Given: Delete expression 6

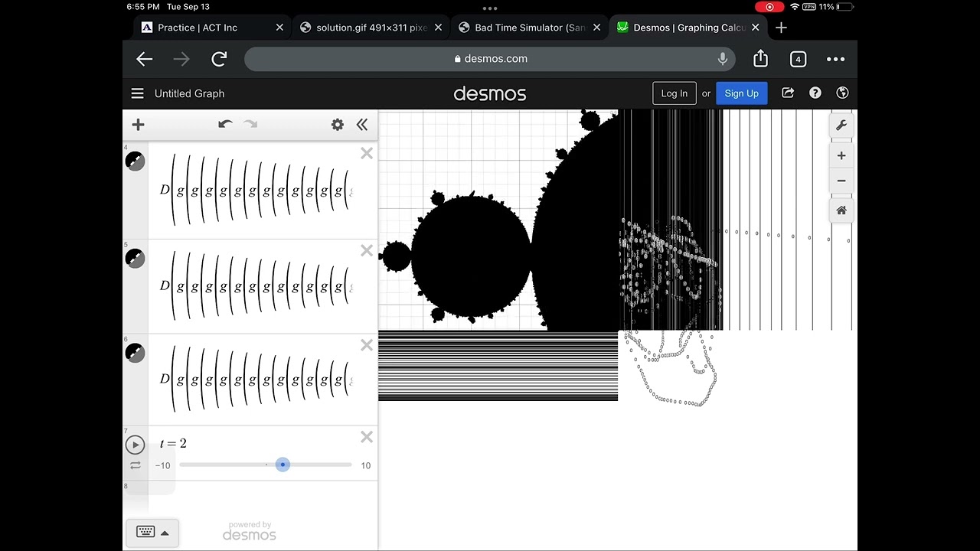Looking at the screenshot, I should point(367,346).
